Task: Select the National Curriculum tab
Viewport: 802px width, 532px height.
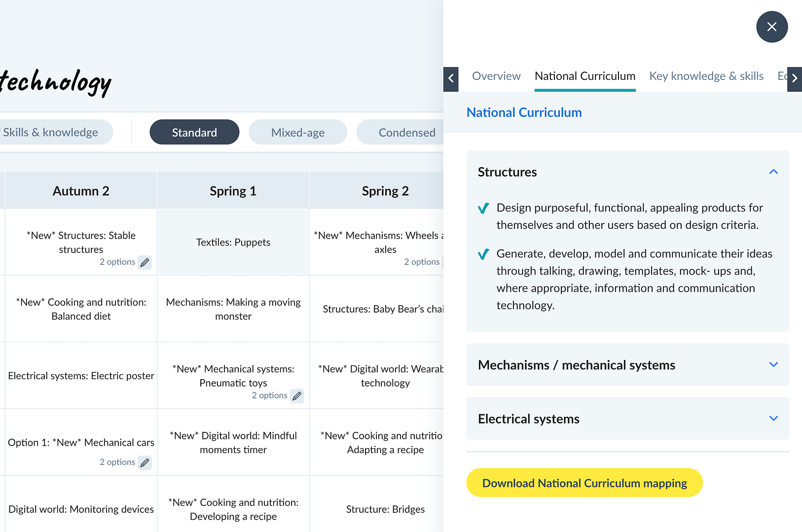Action: [585, 76]
